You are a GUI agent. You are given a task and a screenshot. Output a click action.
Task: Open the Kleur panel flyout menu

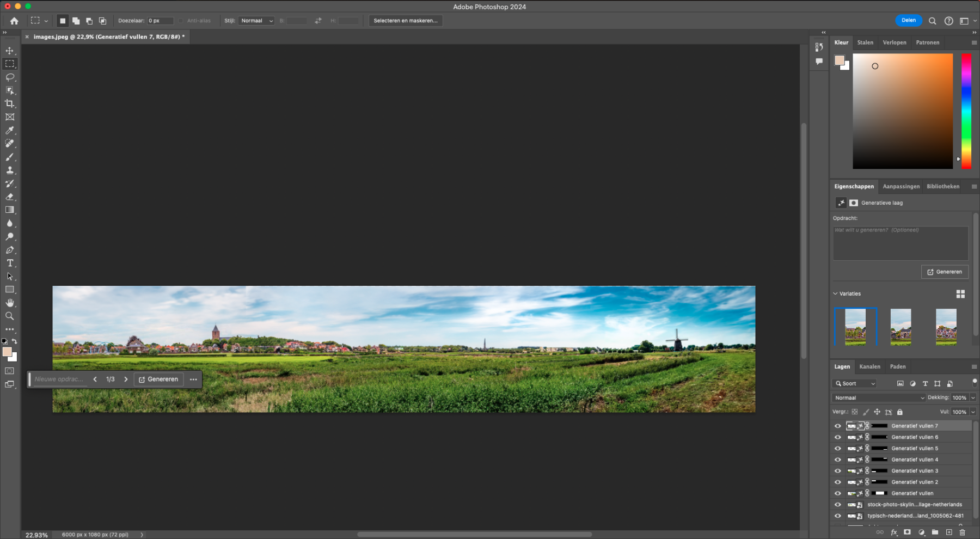974,42
